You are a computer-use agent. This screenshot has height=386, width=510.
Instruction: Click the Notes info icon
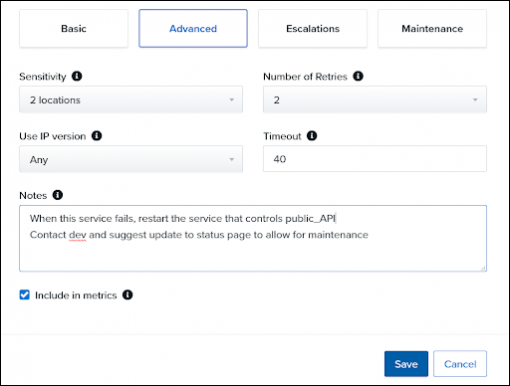coord(58,195)
